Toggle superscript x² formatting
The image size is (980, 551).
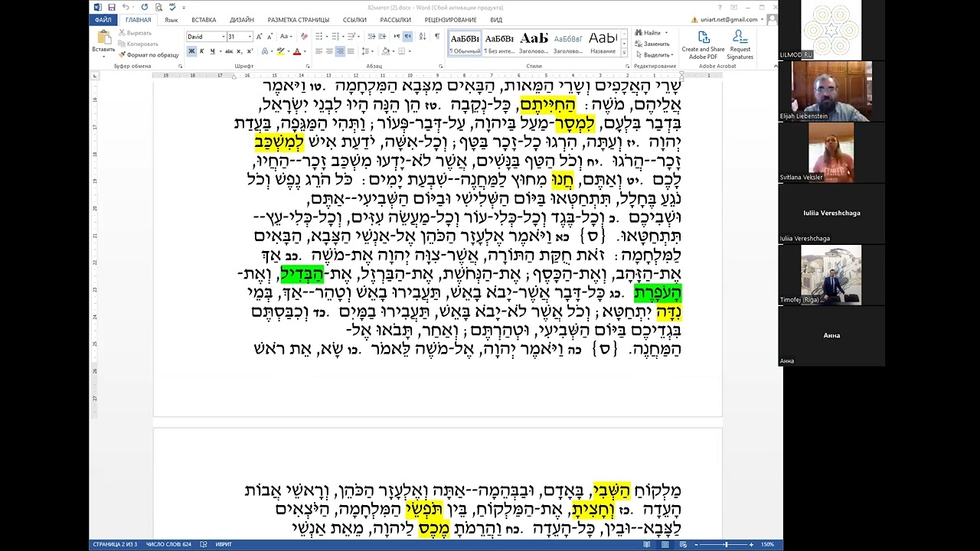coord(250,51)
